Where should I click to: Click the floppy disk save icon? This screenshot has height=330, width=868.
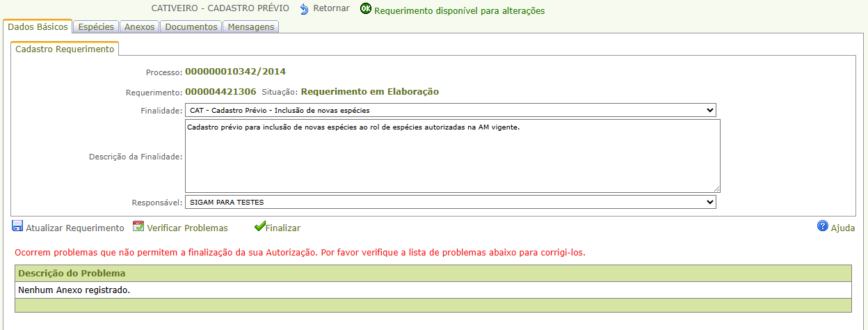(17, 226)
